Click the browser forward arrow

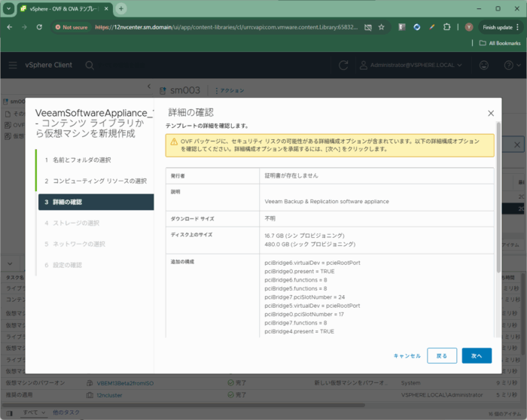24,27
